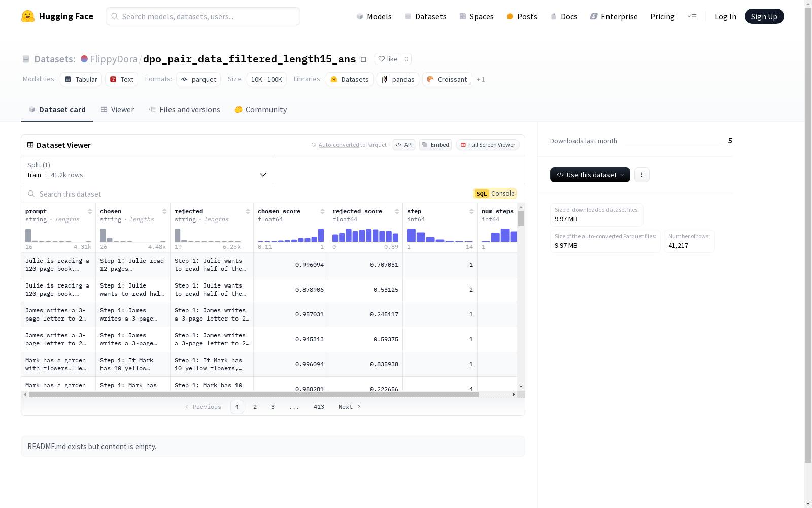The image size is (812, 508).
Task: Sort by the prompt column
Action: [x=90, y=211]
